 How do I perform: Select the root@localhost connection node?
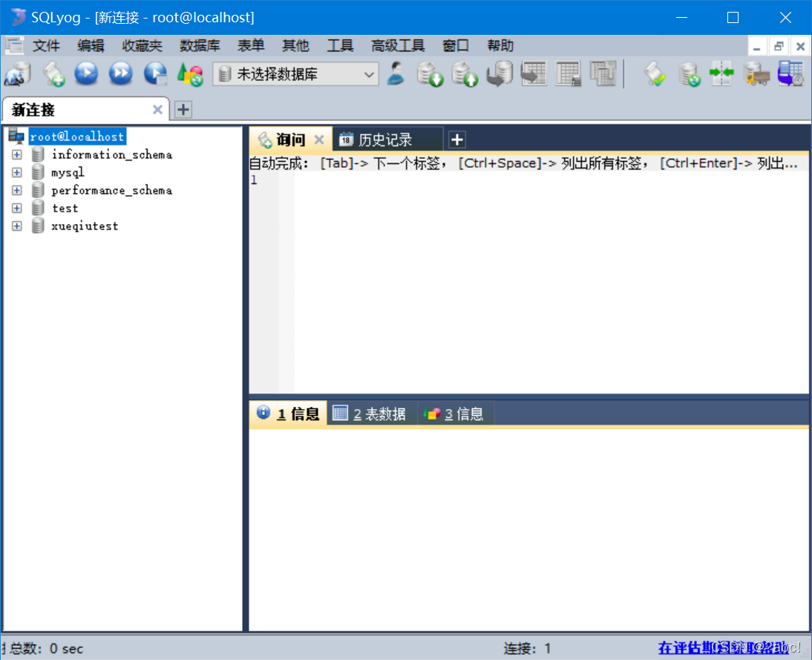coord(77,137)
